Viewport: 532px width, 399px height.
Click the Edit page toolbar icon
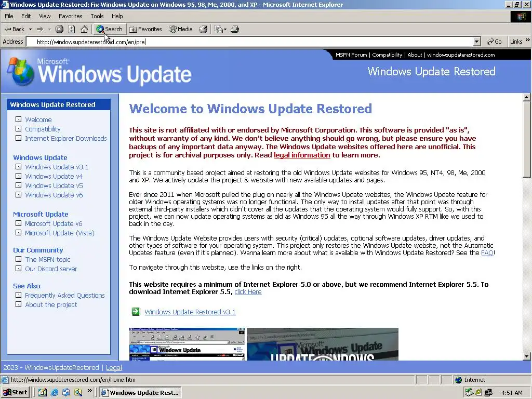(x=218, y=29)
